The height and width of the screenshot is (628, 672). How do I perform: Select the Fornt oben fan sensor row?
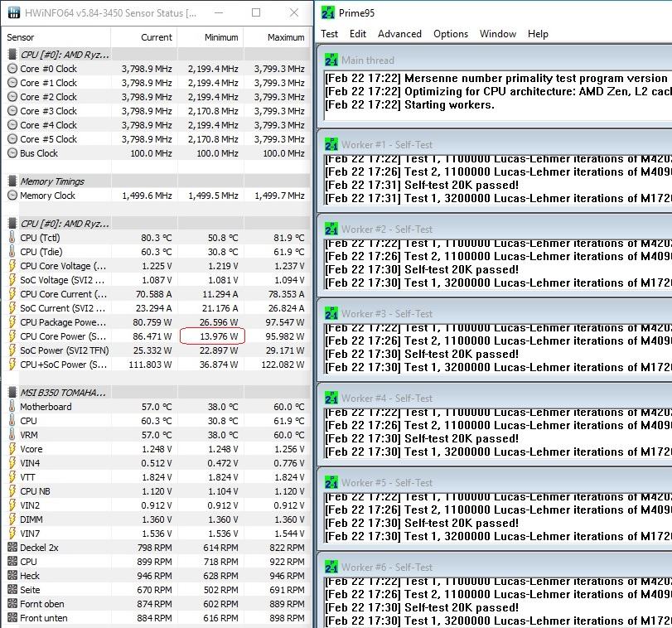(157, 604)
